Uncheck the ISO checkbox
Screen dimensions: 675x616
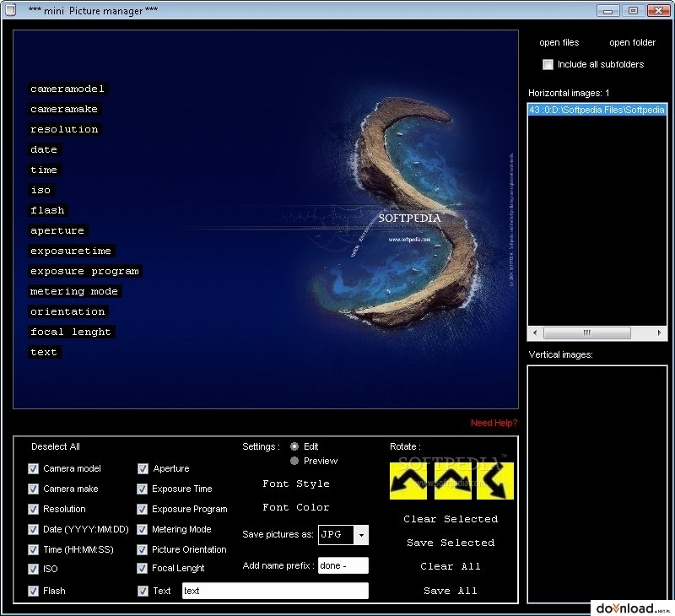(33, 569)
